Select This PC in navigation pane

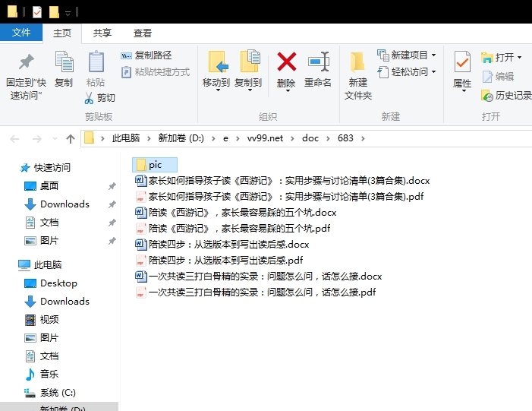coord(39,265)
